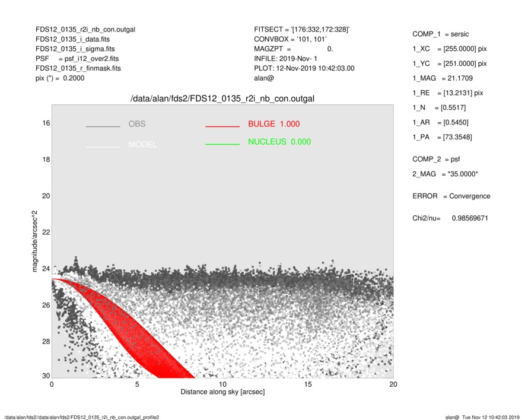Click the y-axis tick label 22
Screen dimensions: 525x420
coord(46,232)
